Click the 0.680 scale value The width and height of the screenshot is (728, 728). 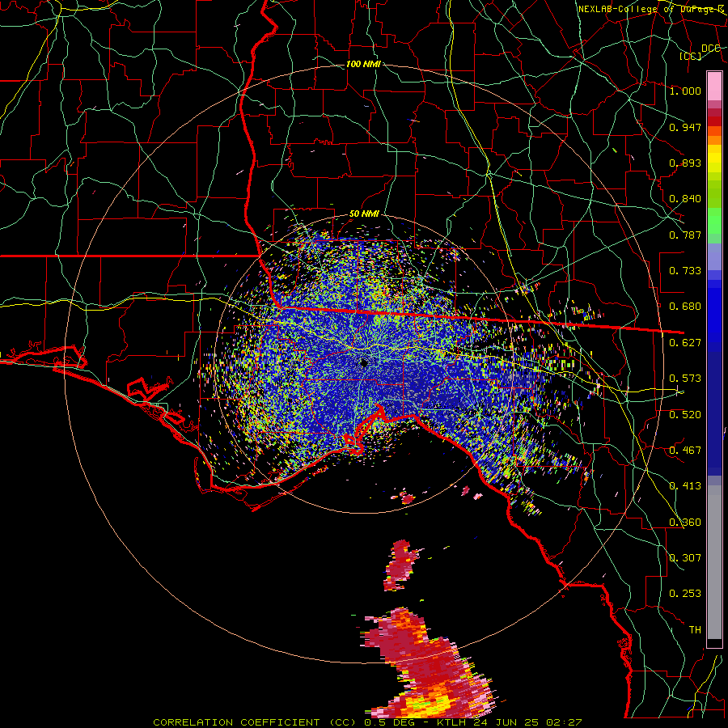[685, 307]
